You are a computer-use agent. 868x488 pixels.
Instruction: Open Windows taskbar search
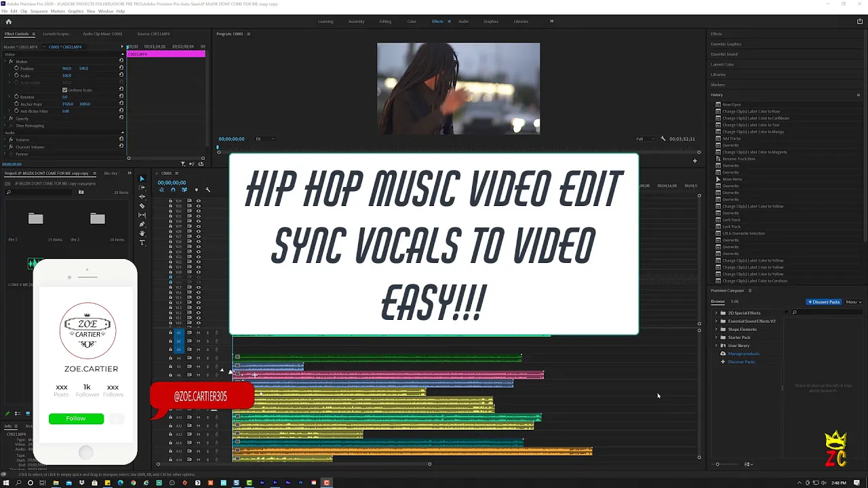[x=19, y=483]
